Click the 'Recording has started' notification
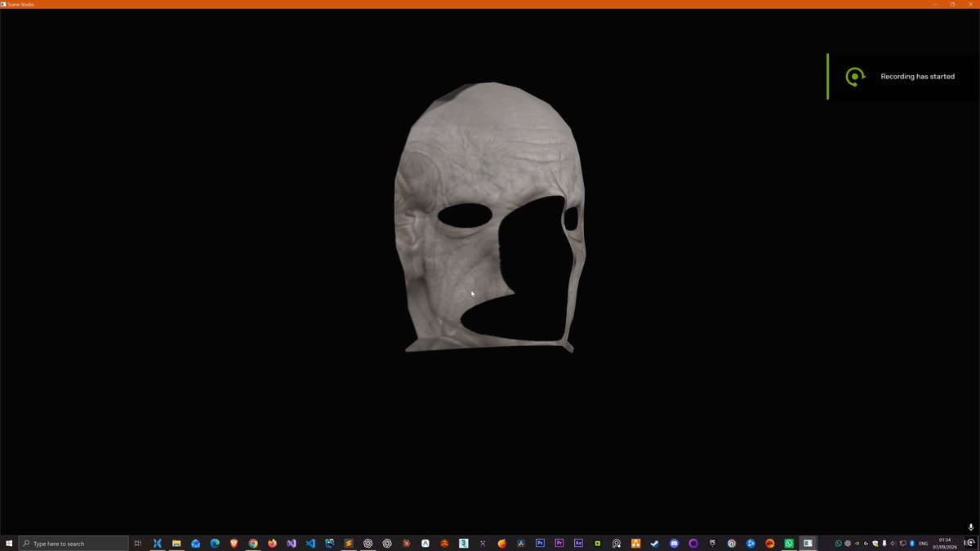The width and height of the screenshot is (980, 551). (x=903, y=77)
